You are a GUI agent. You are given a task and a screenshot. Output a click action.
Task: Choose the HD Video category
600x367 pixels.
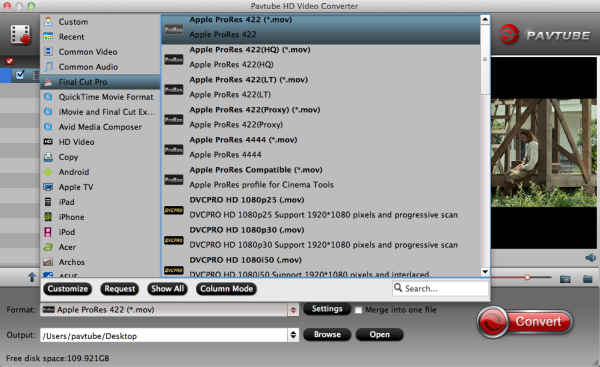[76, 142]
